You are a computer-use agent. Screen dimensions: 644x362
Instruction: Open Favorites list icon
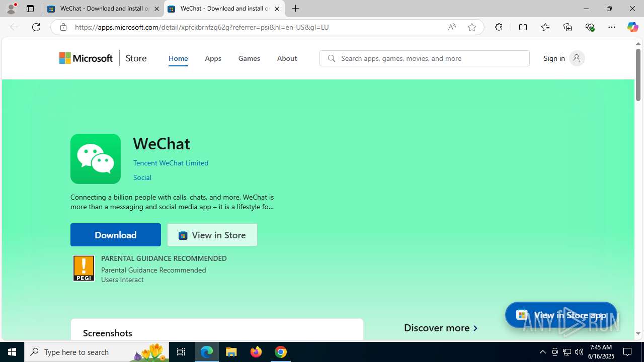click(545, 27)
